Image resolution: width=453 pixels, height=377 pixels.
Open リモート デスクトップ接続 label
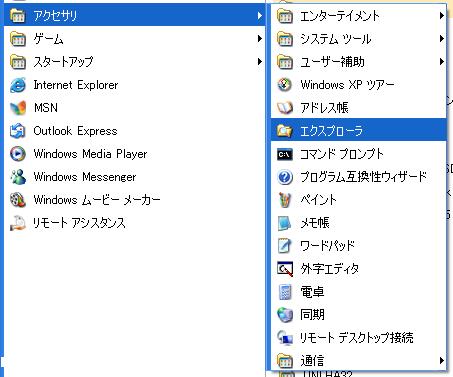(x=357, y=338)
